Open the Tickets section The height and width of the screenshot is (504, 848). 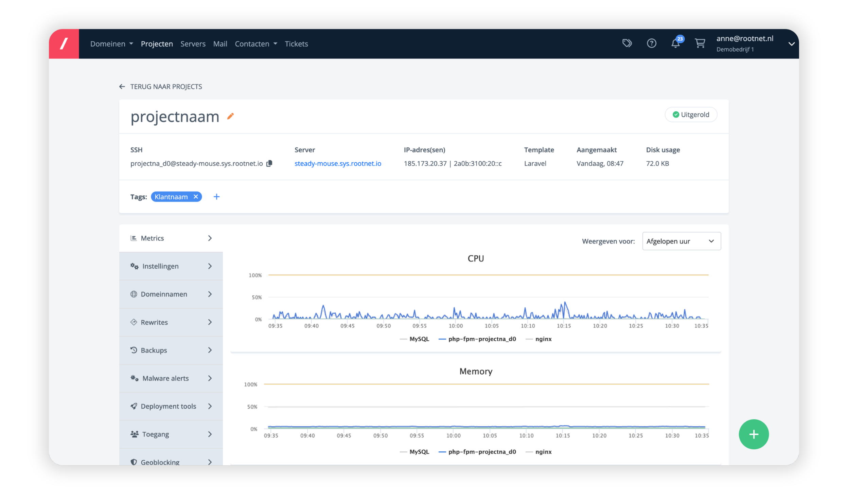pos(296,43)
